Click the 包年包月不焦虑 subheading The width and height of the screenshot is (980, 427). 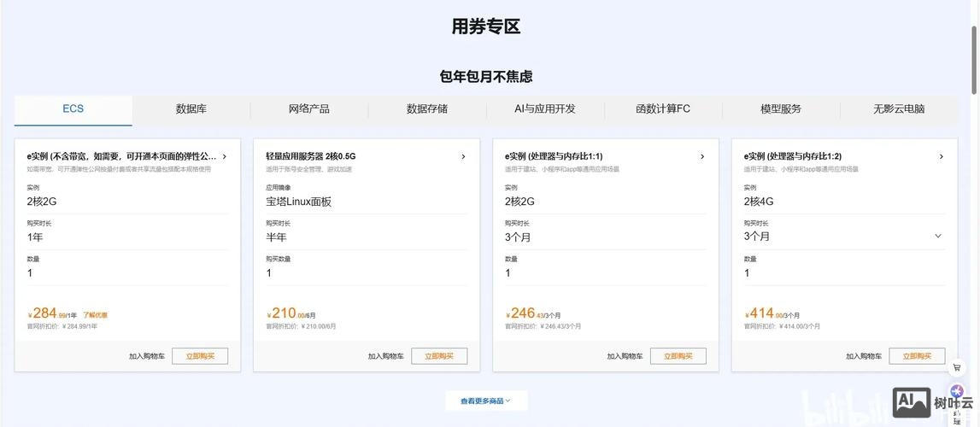(x=486, y=77)
